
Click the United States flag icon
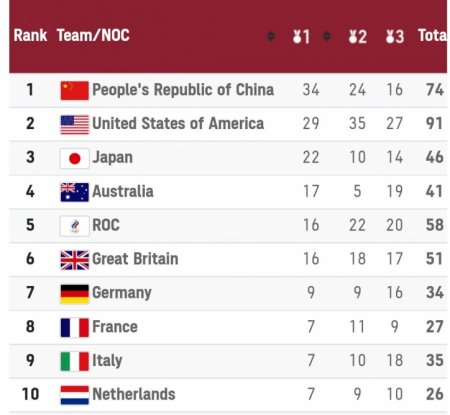click(75, 124)
